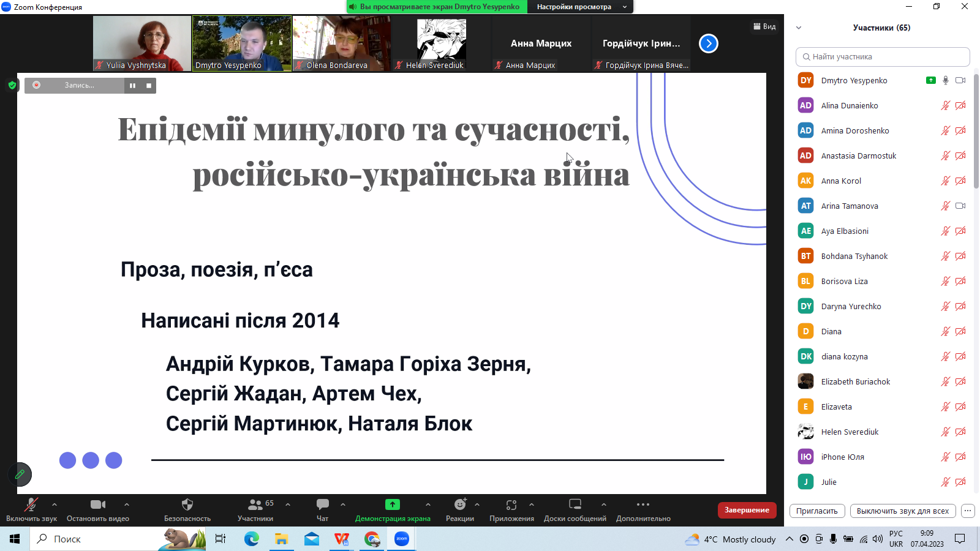Open the Apps icon in toolbar

pos(511,505)
